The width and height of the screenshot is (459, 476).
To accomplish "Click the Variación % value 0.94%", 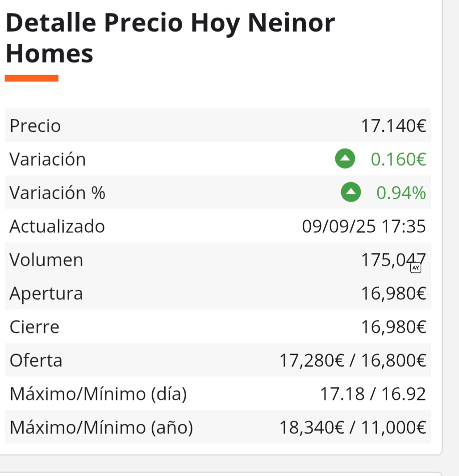I will click(x=401, y=193).
